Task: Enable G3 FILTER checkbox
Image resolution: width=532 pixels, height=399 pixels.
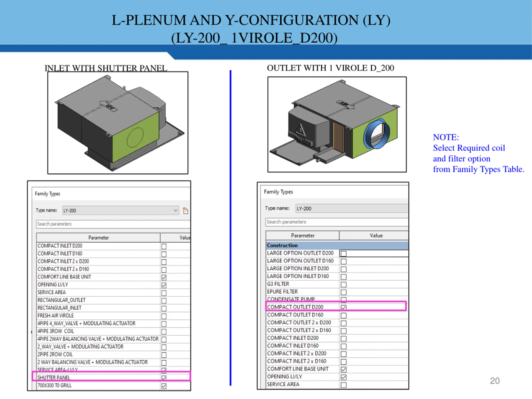Action: pos(344,284)
